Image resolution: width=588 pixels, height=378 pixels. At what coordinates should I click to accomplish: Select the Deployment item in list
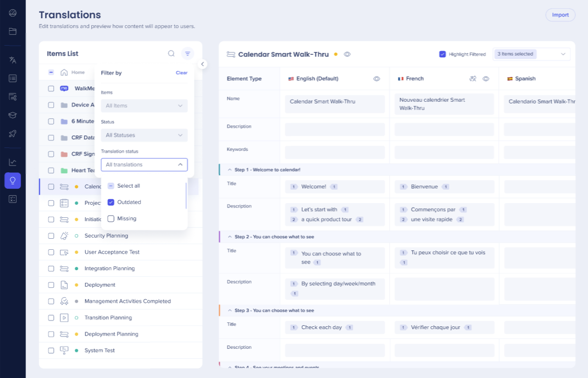100,285
